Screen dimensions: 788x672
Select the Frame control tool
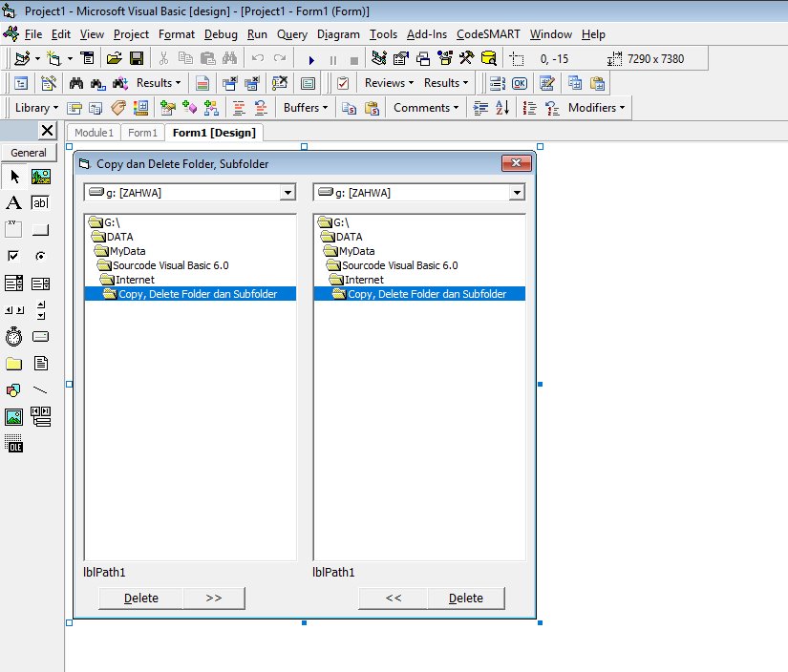point(14,229)
